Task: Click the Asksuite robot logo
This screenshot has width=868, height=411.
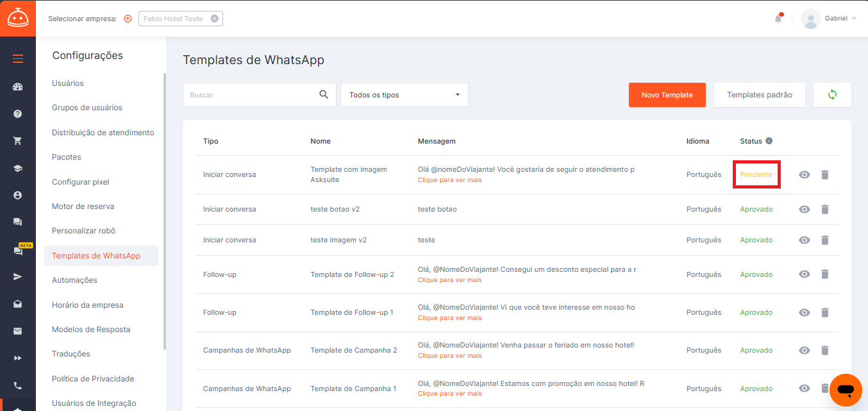Action: [x=18, y=18]
